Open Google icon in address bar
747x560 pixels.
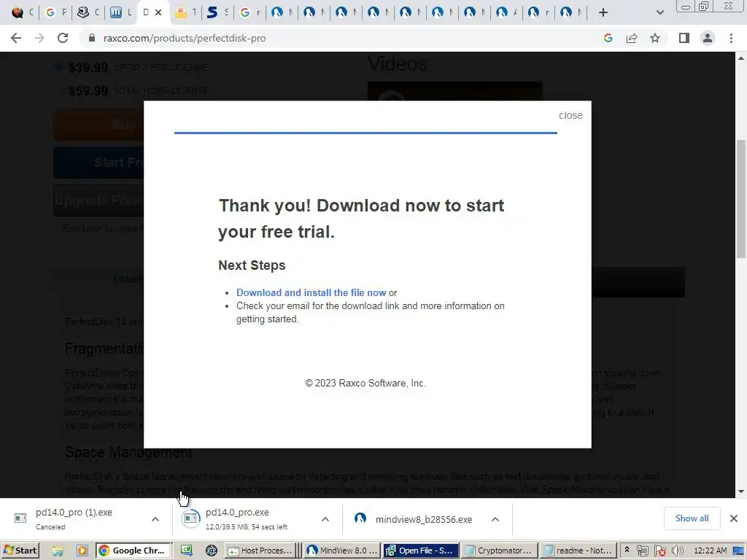pyautogui.click(x=608, y=38)
